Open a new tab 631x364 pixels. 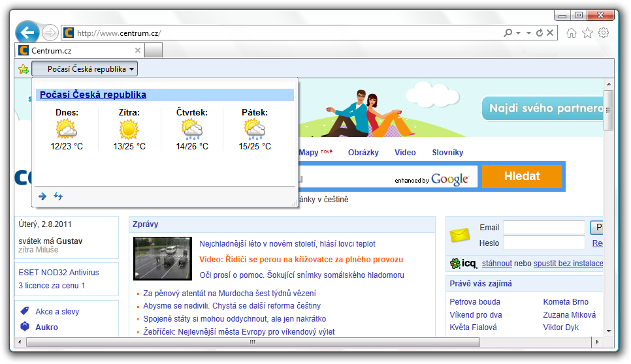[154, 51]
